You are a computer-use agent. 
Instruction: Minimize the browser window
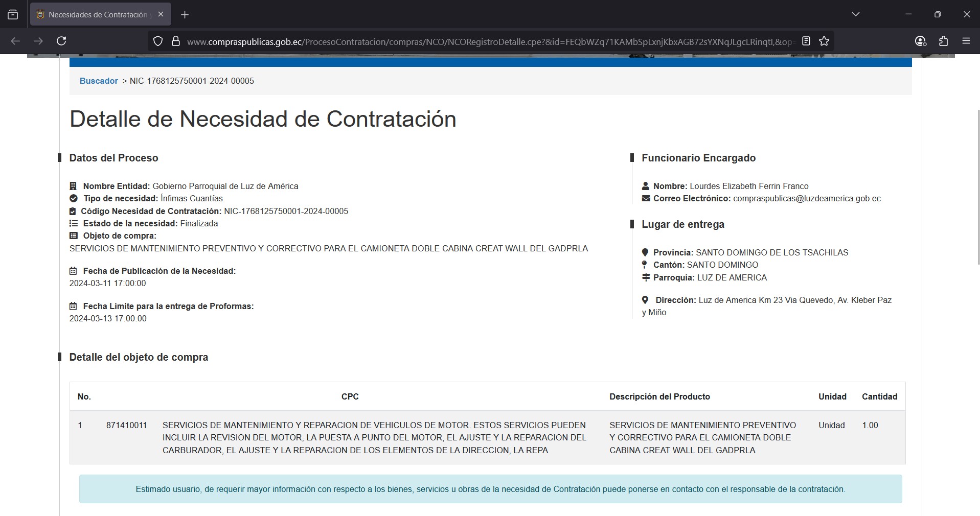point(908,14)
